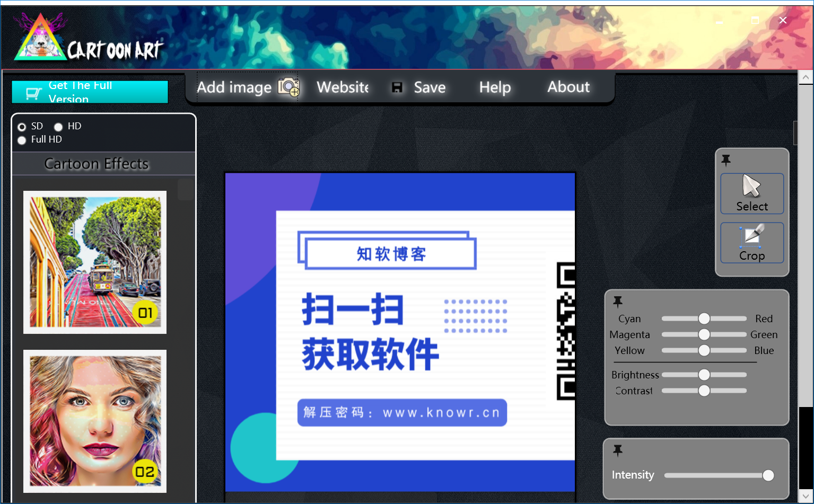This screenshot has width=814, height=504.
Task: Click the scroll up arrow on right scrollbar
Action: (x=806, y=77)
